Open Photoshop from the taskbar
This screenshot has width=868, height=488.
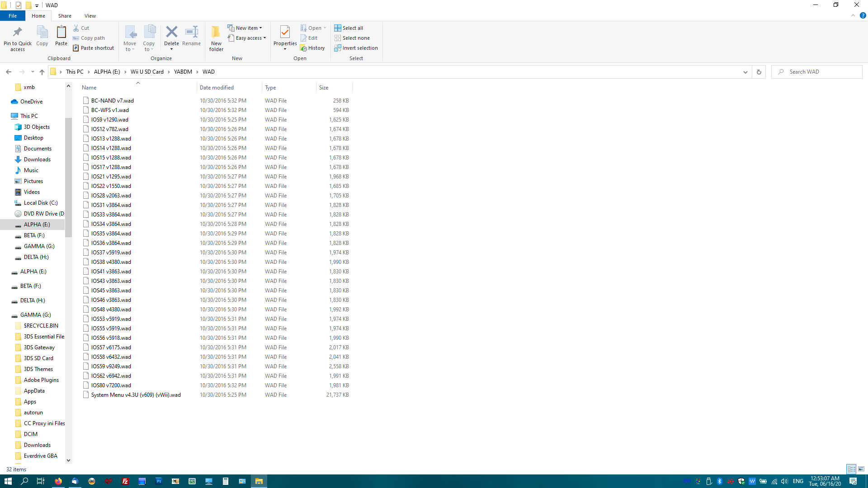tap(159, 481)
